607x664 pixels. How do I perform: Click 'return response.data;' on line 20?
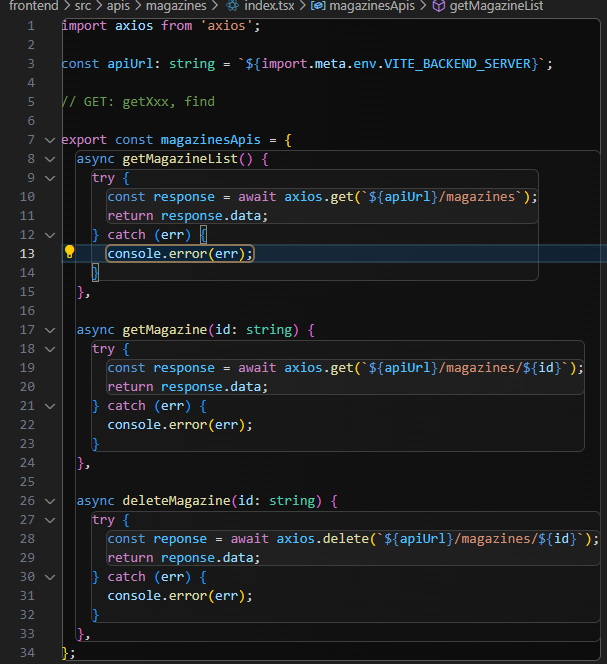(188, 387)
